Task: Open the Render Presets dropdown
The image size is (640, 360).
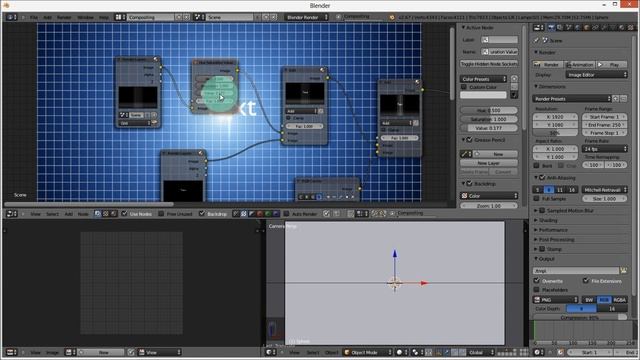Action: [x=572, y=99]
